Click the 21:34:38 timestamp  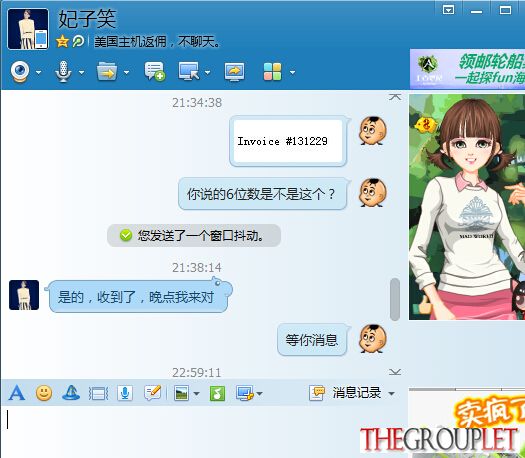[x=197, y=102]
